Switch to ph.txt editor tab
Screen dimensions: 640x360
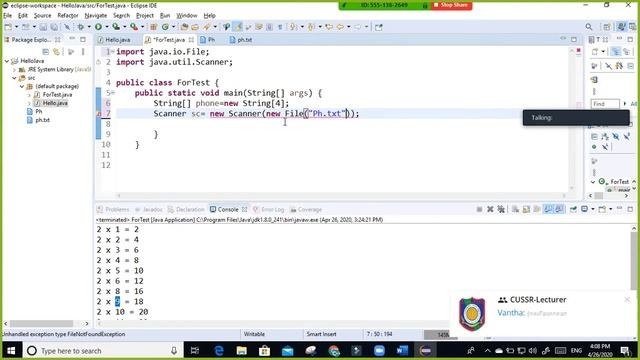pyautogui.click(x=241, y=40)
